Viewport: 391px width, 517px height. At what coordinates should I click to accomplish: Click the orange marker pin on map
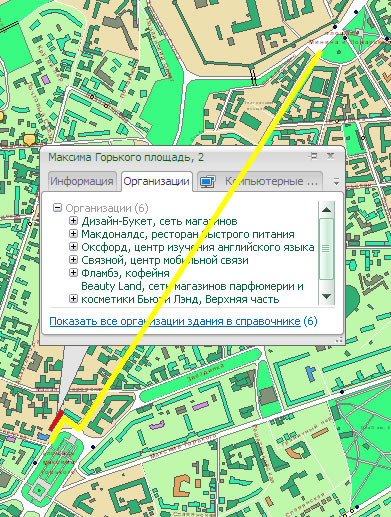coord(30,140)
